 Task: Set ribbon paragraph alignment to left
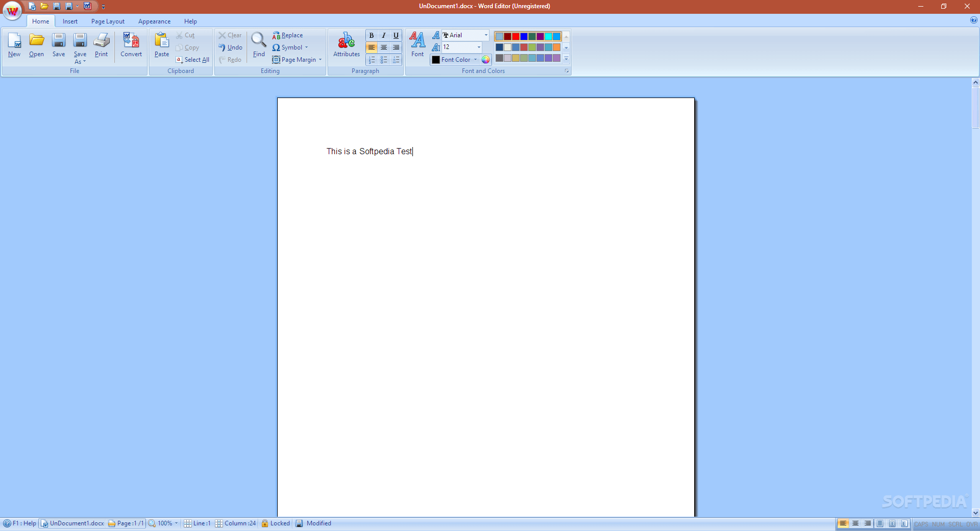pos(372,47)
